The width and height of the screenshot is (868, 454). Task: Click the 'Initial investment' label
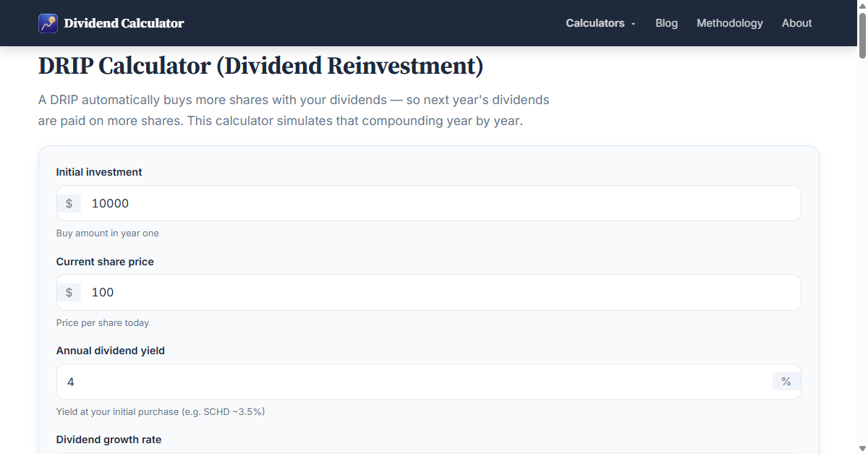99,172
